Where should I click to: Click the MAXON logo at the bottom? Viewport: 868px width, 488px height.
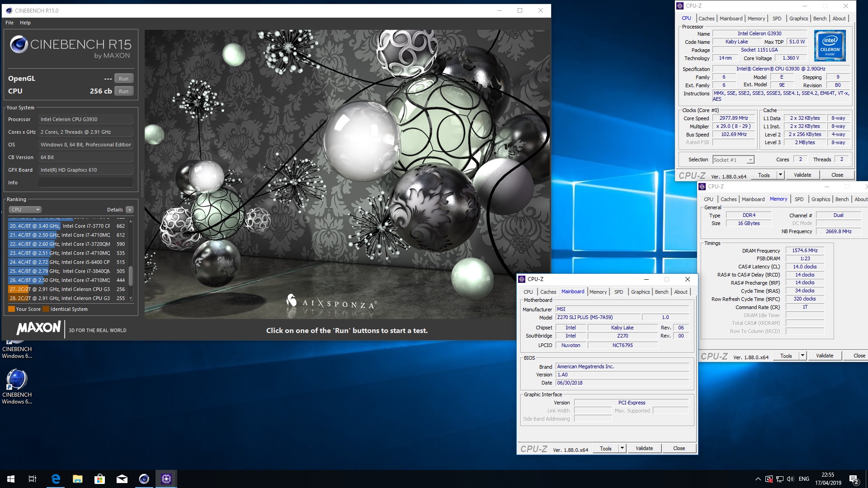coord(38,328)
